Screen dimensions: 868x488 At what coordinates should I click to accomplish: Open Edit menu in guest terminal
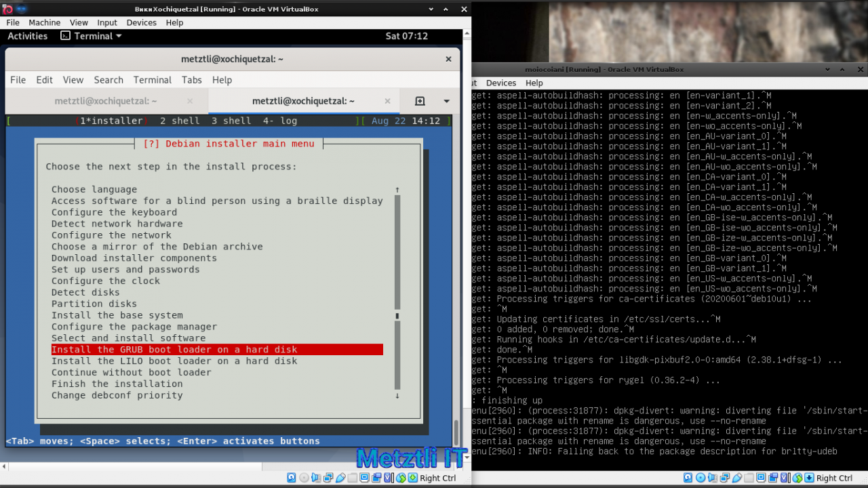point(45,80)
